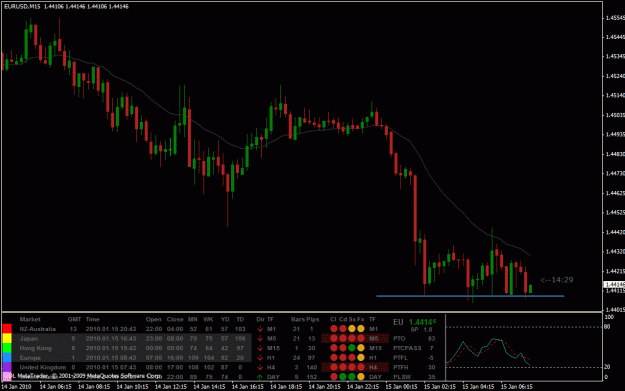Image resolution: width=625 pixels, height=391 pixels.
Task: Click the yellow swatch beside Japan
Action: tap(7, 338)
